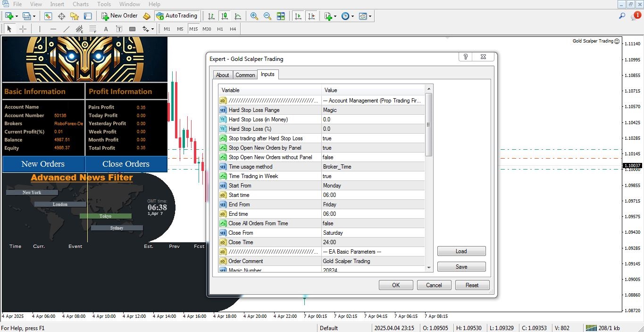Change Start From value from Monday
Viewport: 644px width, 332px height.
click(373, 185)
